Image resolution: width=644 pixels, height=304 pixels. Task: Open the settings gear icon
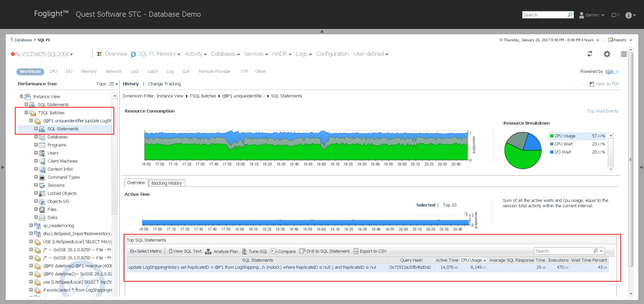tap(607, 54)
